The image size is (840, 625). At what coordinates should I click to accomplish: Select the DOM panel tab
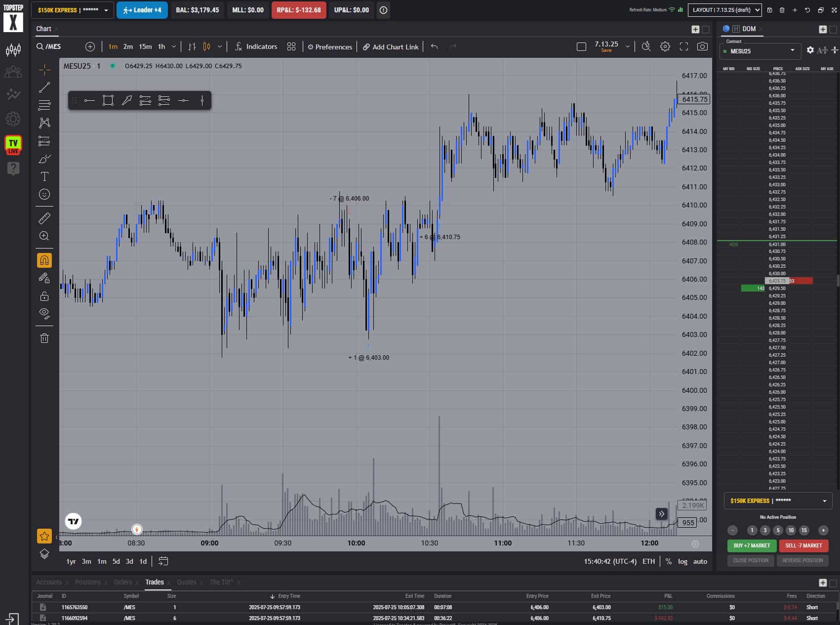point(749,29)
